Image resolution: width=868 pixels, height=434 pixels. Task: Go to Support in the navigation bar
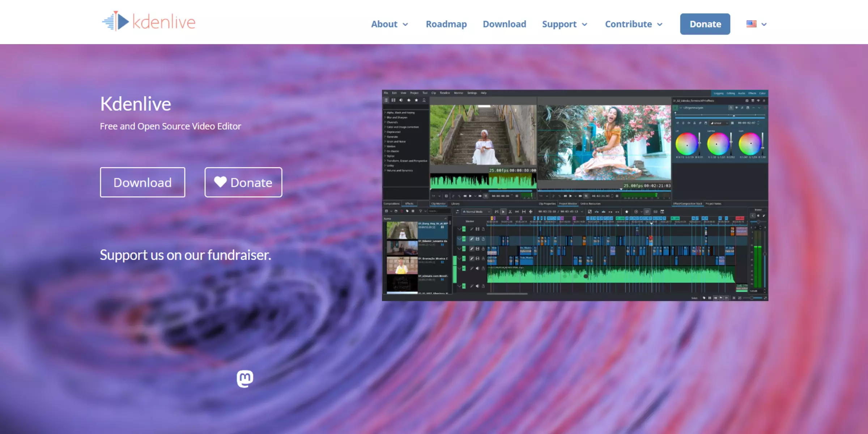[564, 24]
